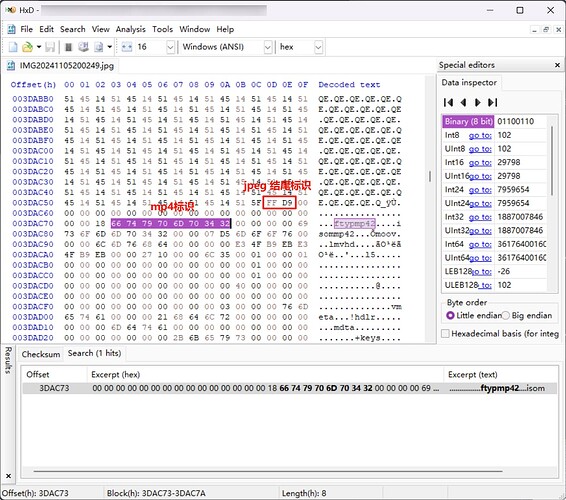Close the Special editors panel
This screenshot has height=500, width=566.
[x=557, y=65]
